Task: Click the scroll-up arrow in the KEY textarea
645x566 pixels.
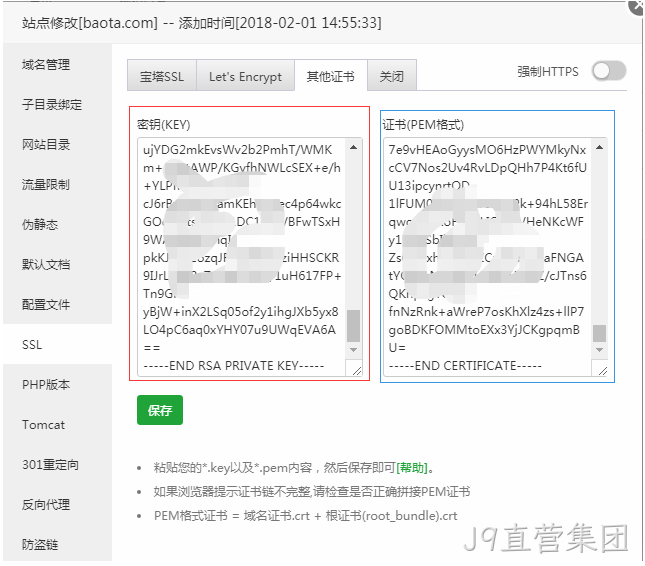Action: 353,147
